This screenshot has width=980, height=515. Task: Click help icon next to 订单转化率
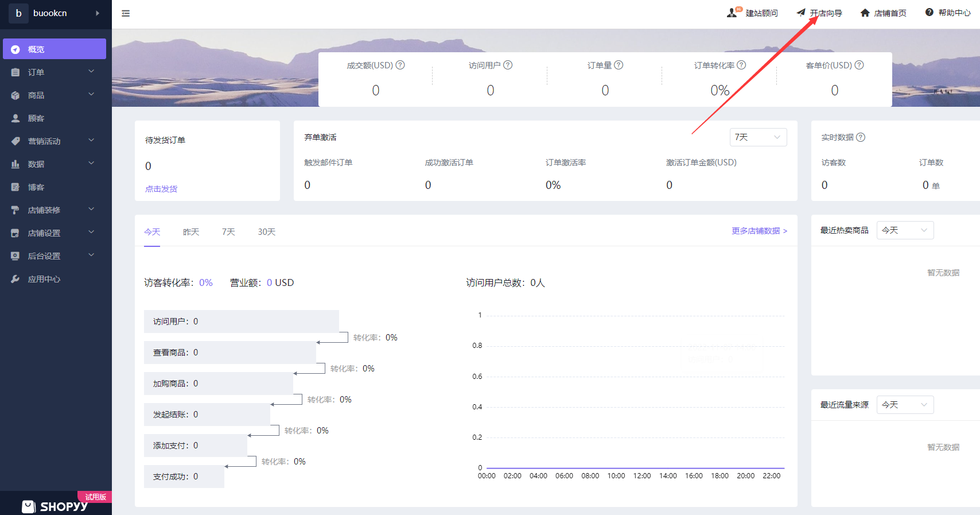tap(741, 65)
